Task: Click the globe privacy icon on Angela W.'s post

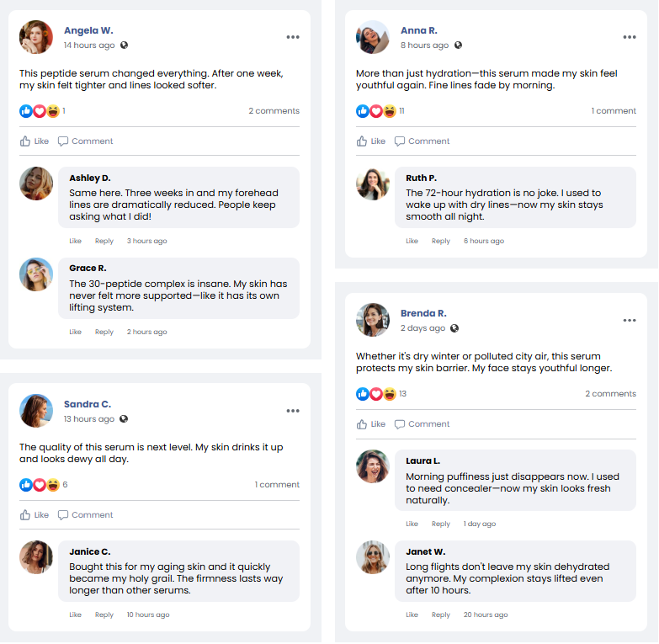Action: (x=125, y=45)
